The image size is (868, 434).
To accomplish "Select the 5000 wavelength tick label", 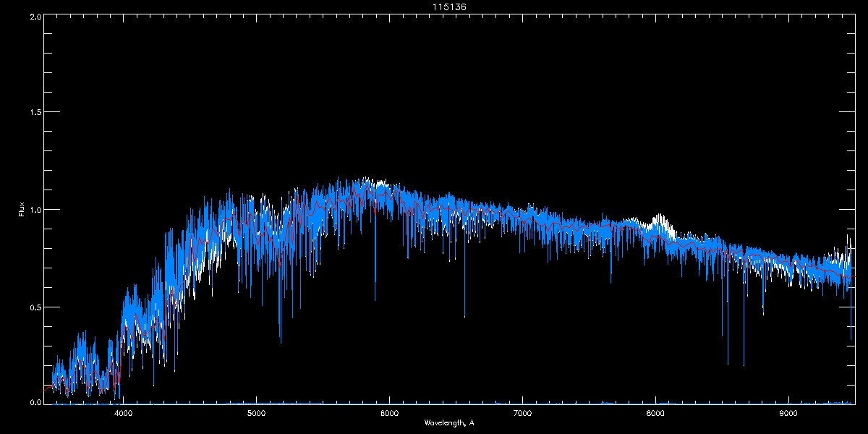I will (256, 414).
